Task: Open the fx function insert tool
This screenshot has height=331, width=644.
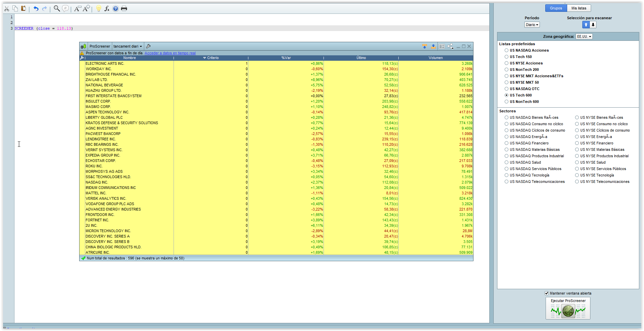Action: click(x=107, y=8)
